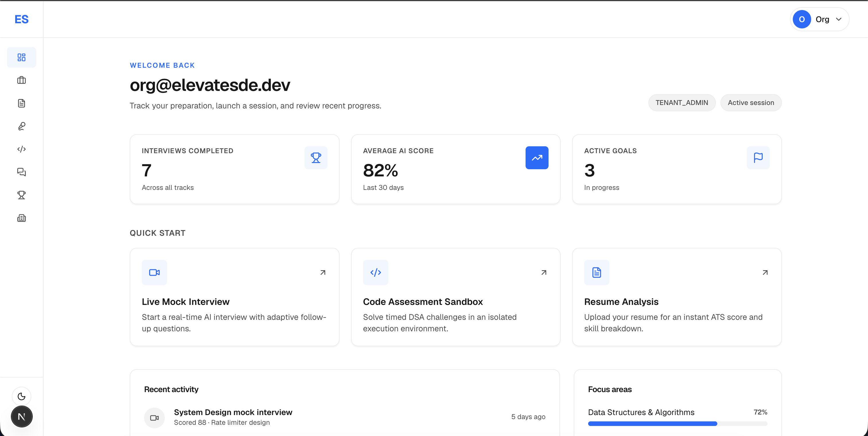
Task: Click the camera icon beside System Design mock interview
Action: coord(154,418)
